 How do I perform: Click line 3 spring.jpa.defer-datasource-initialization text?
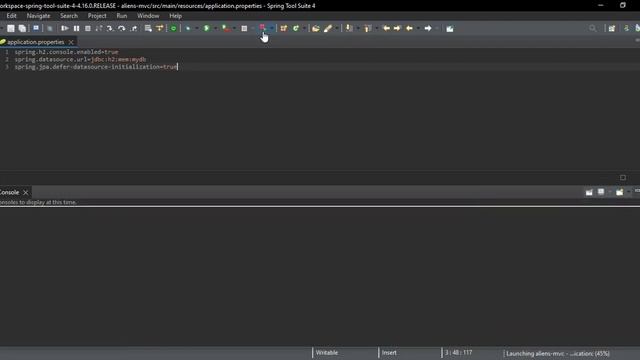pos(96,67)
